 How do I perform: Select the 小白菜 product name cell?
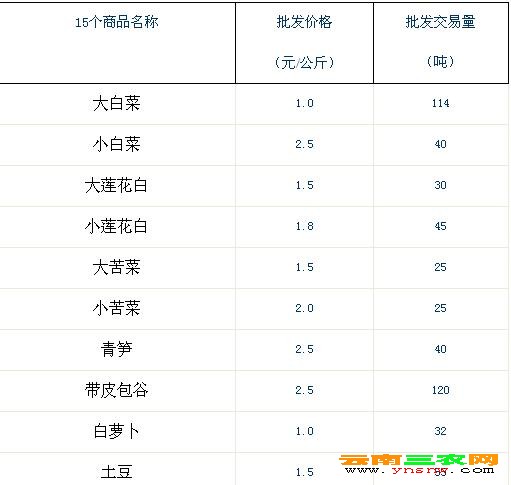tap(116, 144)
